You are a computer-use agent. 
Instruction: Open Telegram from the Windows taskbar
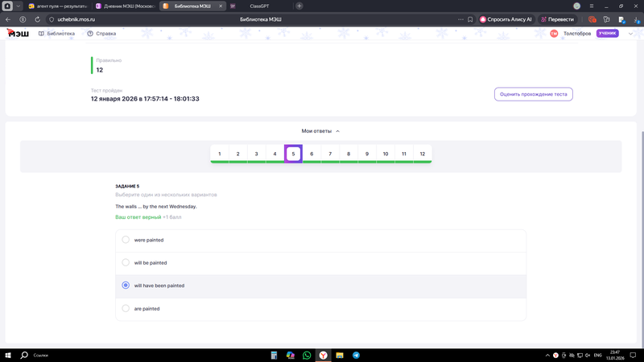[x=356, y=355]
